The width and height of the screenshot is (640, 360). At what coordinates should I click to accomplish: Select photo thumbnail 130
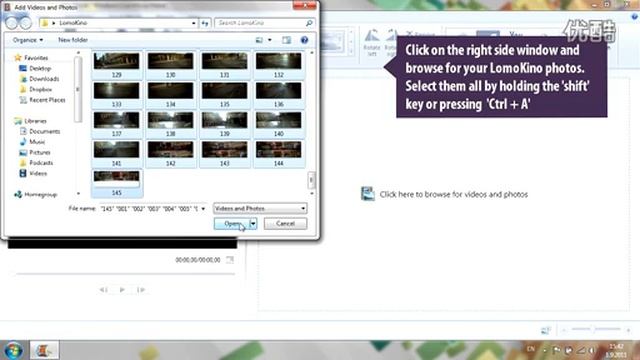click(170, 65)
